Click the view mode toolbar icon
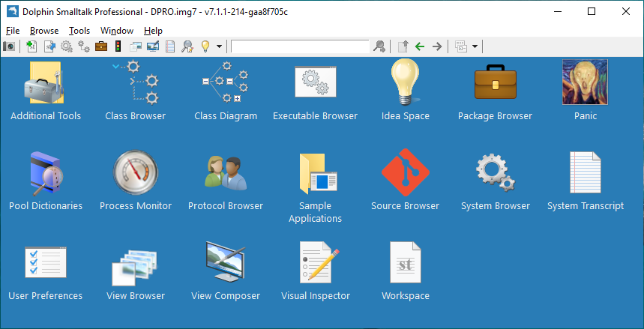 [x=461, y=46]
